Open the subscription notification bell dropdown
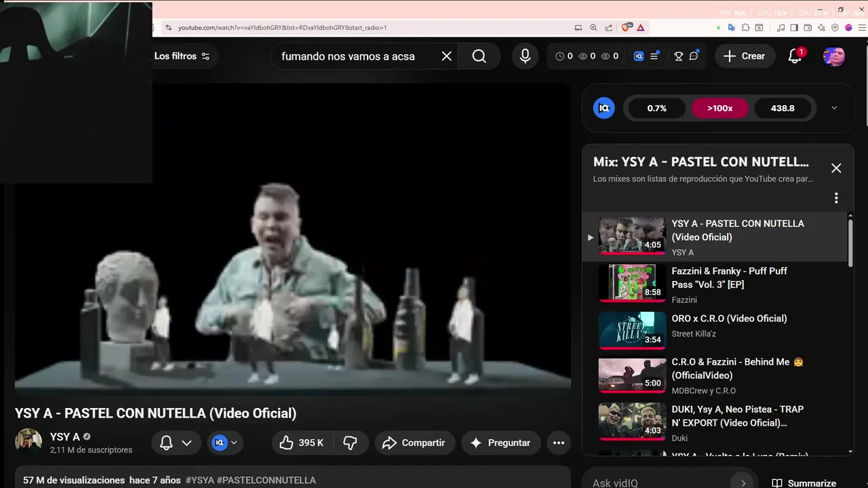Image resolution: width=868 pixels, height=488 pixels. pyautogui.click(x=176, y=443)
